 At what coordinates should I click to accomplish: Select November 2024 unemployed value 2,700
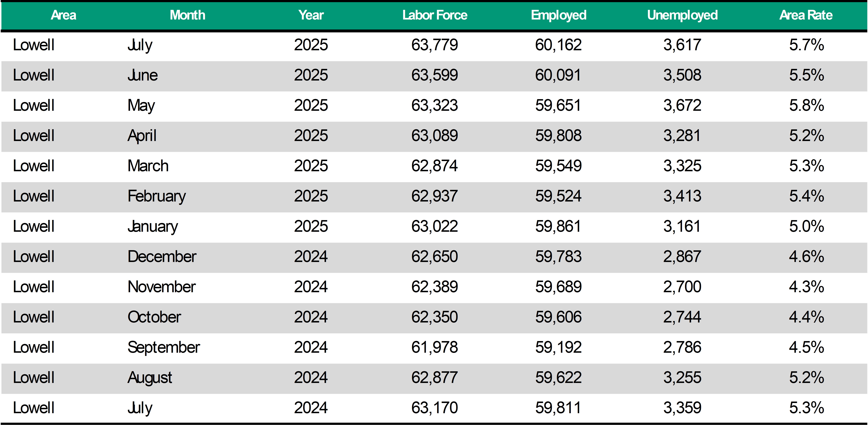click(x=682, y=287)
